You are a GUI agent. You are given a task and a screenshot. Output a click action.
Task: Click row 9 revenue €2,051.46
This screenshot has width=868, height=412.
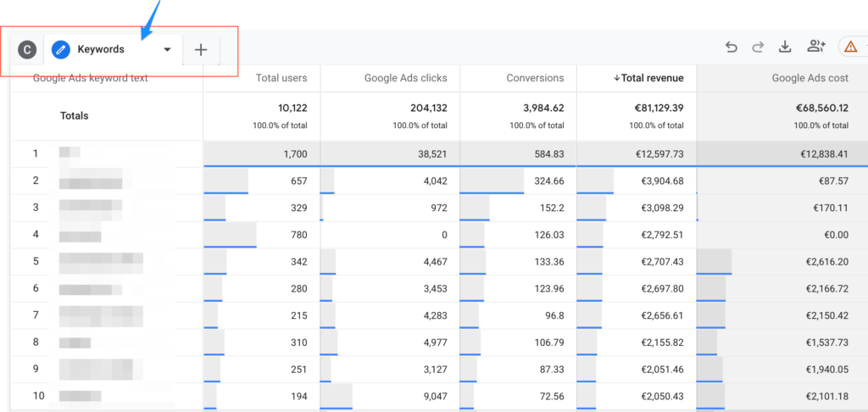(661, 370)
